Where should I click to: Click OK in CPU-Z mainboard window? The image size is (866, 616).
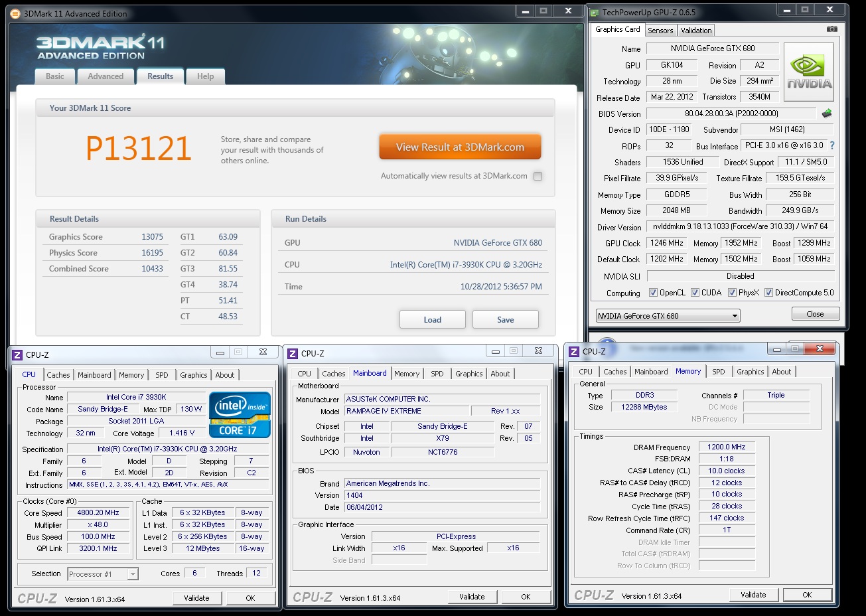click(526, 597)
